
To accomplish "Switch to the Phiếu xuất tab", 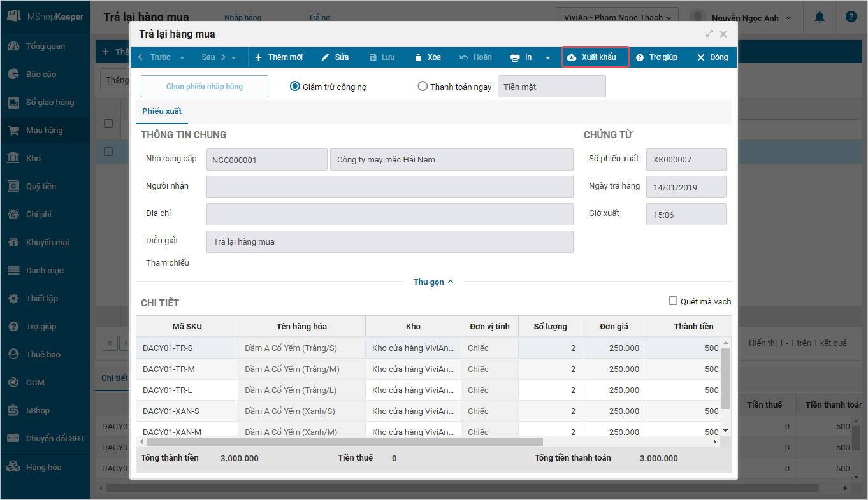I will 162,111.
